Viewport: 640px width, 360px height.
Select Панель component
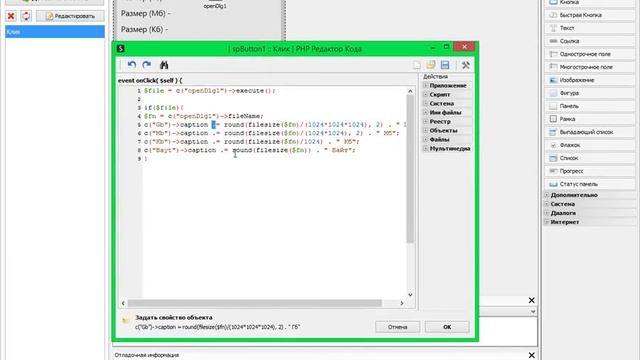[x=589, y=106]
